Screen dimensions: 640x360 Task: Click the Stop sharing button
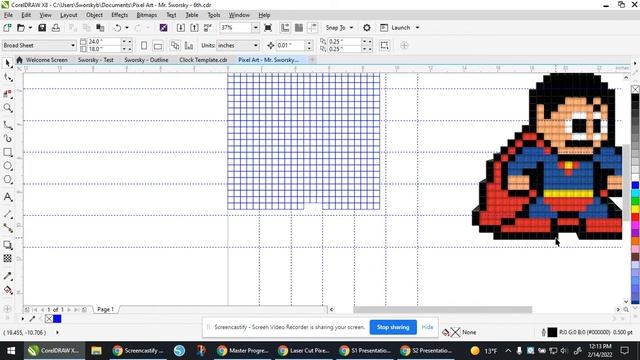(393, 327)
